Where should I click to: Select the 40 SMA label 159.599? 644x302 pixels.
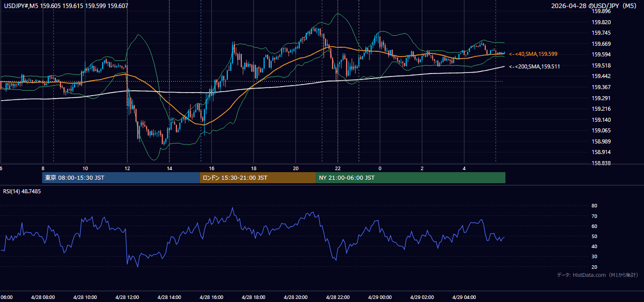click(533, 54)
